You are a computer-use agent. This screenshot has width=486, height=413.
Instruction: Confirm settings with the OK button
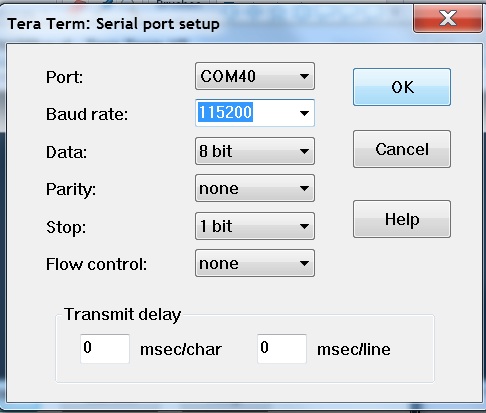(402, 87)
